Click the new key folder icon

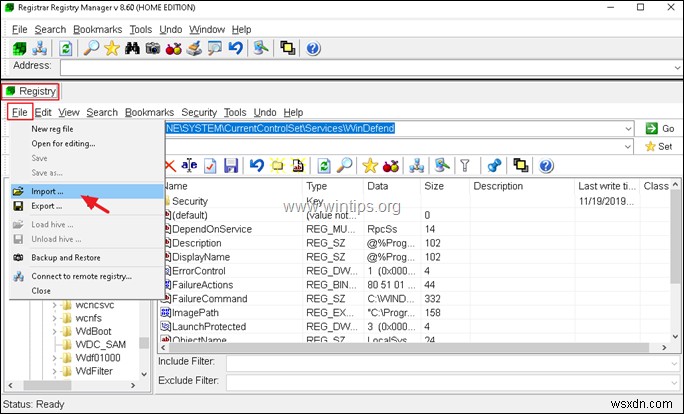[277, 165]
